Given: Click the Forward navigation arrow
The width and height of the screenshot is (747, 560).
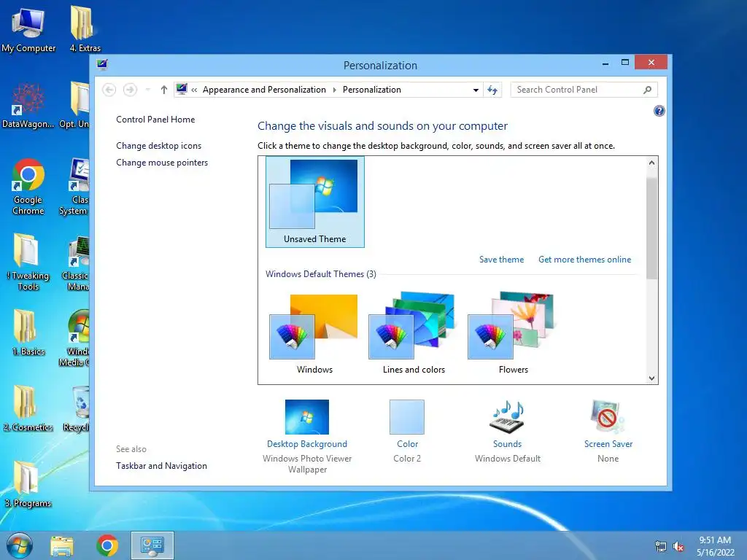Looking at the screenshot, I should click(130, 90).
